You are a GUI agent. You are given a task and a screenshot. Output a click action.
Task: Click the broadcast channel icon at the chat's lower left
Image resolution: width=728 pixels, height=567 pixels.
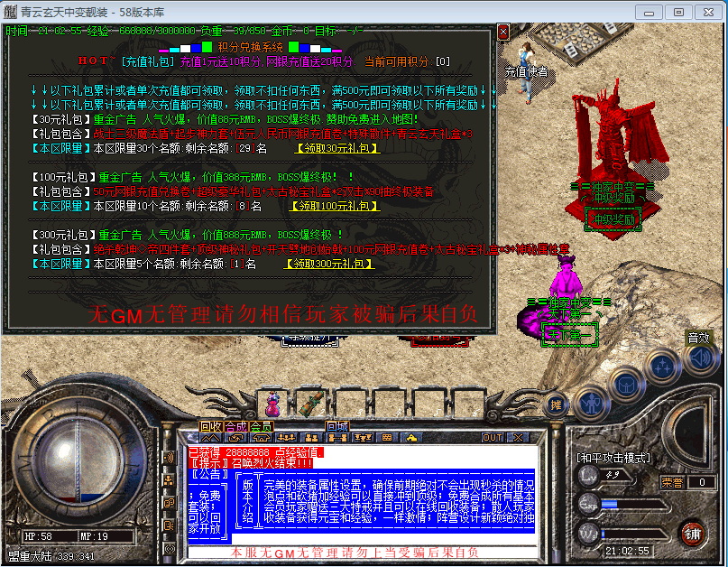[170, 549]
